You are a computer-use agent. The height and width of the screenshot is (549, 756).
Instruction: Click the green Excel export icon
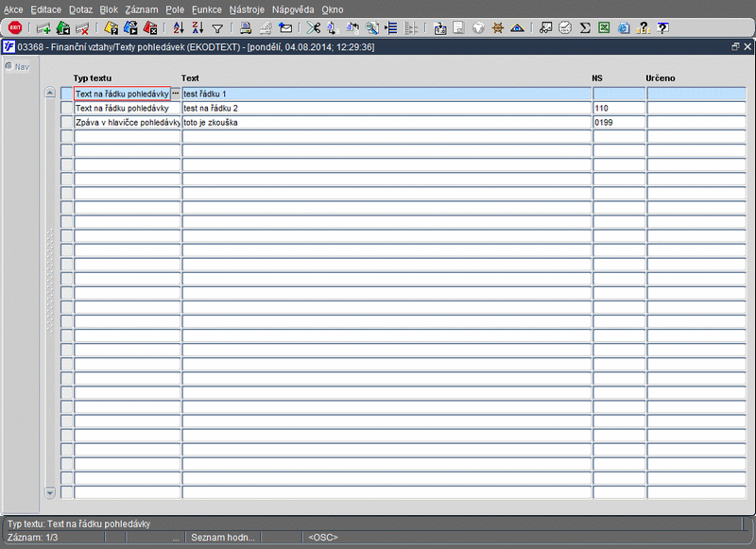point(604,28)
